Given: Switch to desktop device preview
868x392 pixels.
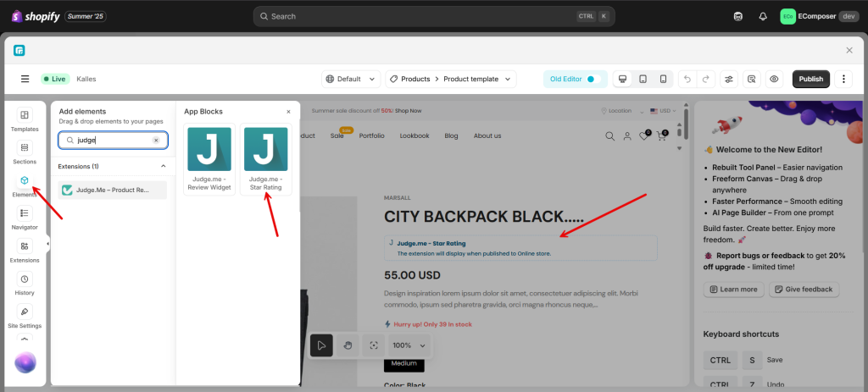Looking at the screenshot, I should click(622, 79).
